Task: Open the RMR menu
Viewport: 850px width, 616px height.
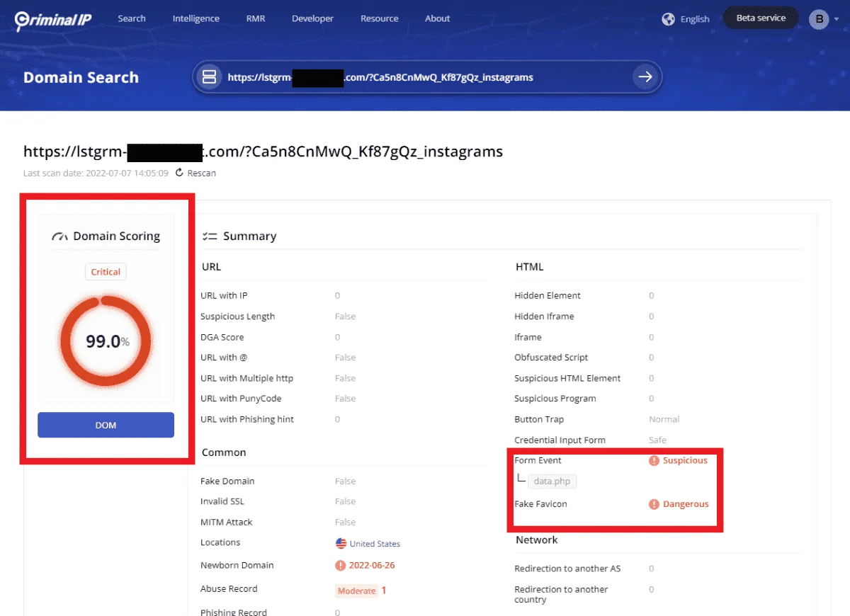Action: (x=256, y=18)
